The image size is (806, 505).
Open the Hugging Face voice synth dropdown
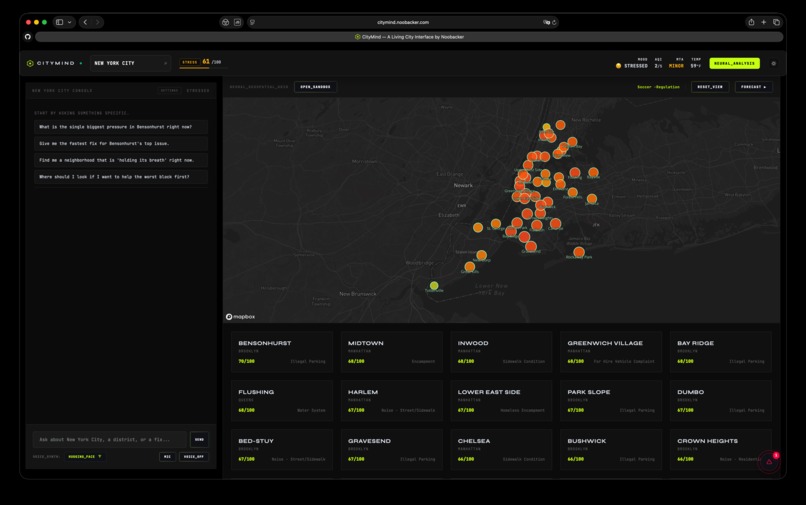click(x=85, y=457)
